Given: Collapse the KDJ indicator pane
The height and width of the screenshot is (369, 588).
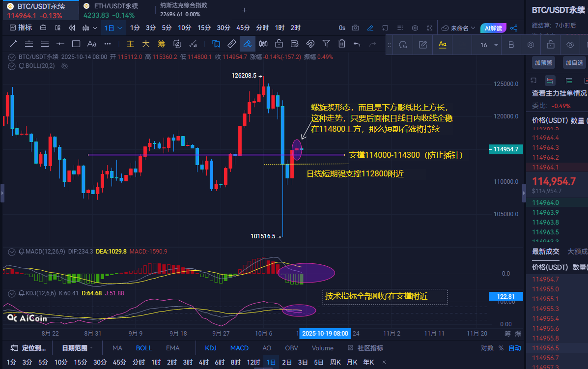Looking at the screenshot, I should pos(12,293).
